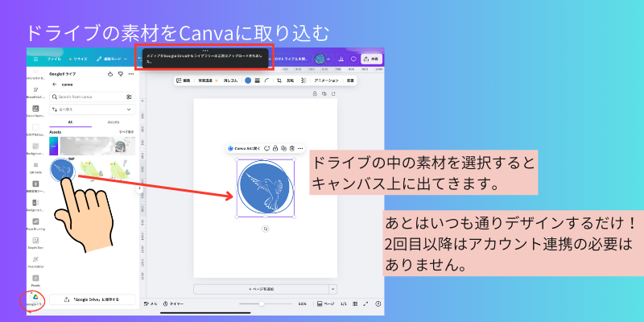Open the リサイズ menu
The height and width of the screenshot is (322, 644).
(78, 59)
